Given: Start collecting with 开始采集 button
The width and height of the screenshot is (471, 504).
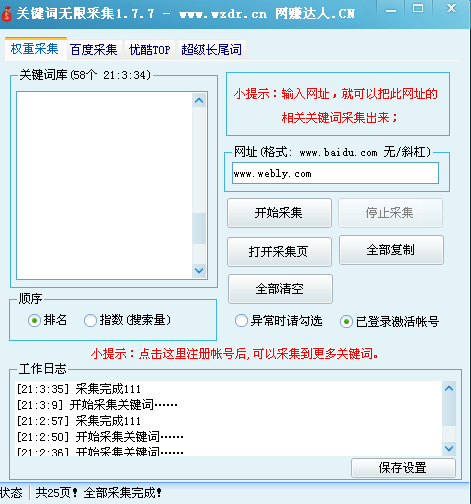Looking at the screenshot, I should (279, 213).
